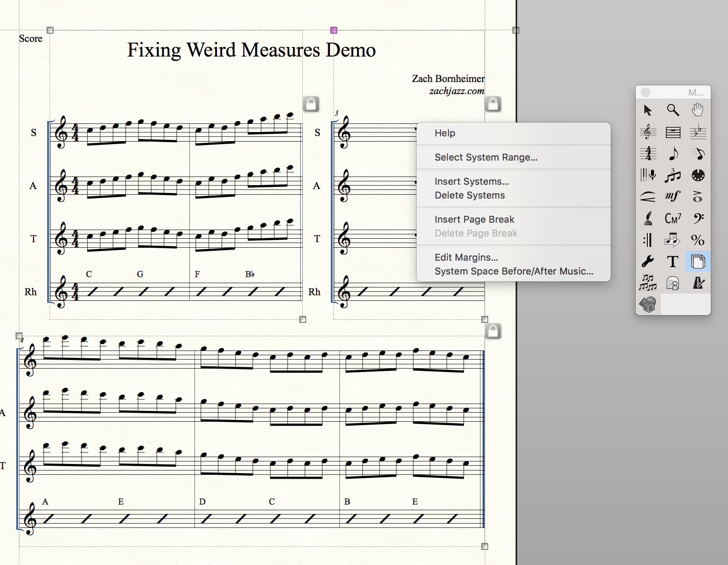Open Edit Margins from context menu
The height and width of the screenshot is (565, 728).
coord(466,258)
